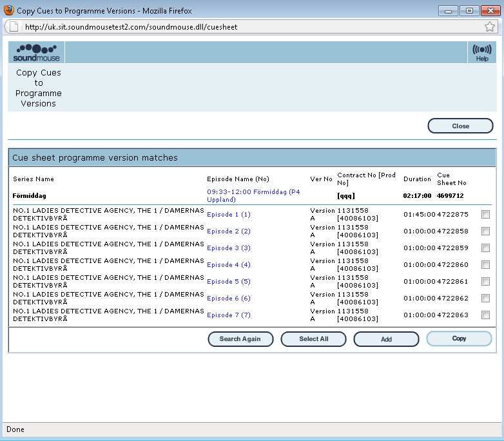The height and width of the screenshot is (441, 504).
Task: Tick the checkbox for Episode 5 (5)
Action: click(485, 282)
